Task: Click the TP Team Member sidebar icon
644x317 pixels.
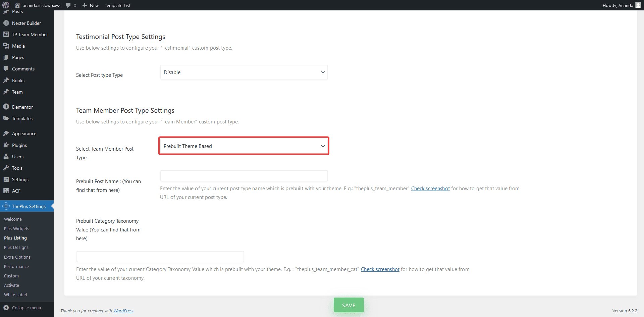Action: 6,34
